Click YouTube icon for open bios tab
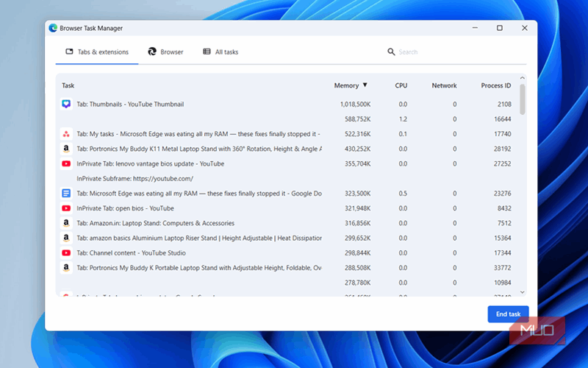588x368 pixels. tap(66, 208)
